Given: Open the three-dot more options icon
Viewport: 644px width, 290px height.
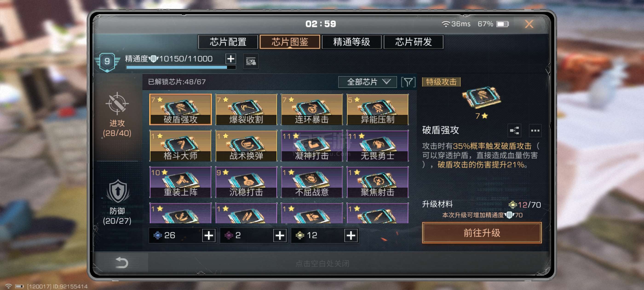Looking at the screenshot, I should coord(535,130).
